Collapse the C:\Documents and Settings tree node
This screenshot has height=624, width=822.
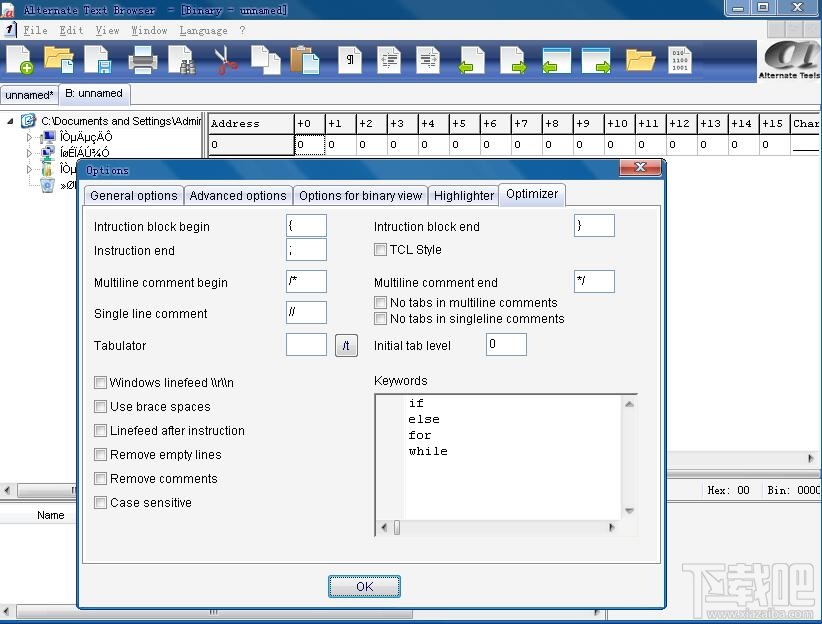click(x=10, y=121)
